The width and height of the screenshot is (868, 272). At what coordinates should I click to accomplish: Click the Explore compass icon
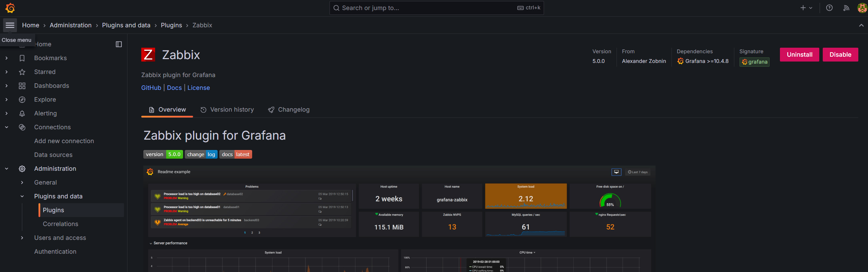point(22,100)
